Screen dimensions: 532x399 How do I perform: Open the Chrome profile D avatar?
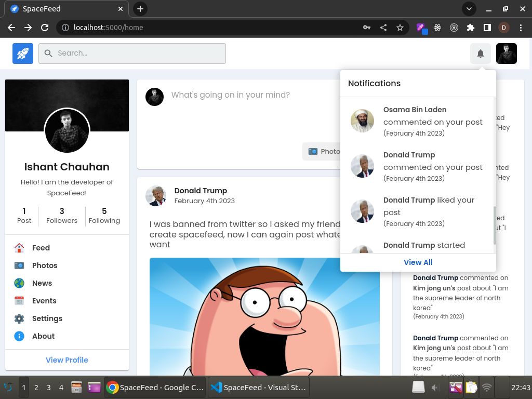[x=504, y=28]
